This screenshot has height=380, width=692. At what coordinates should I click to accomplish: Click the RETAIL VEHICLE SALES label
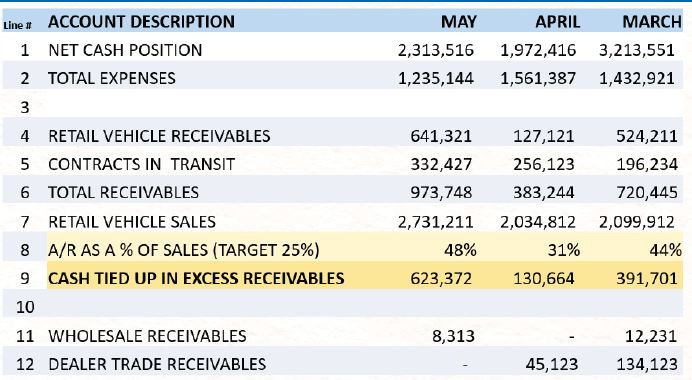coord(132,221)
